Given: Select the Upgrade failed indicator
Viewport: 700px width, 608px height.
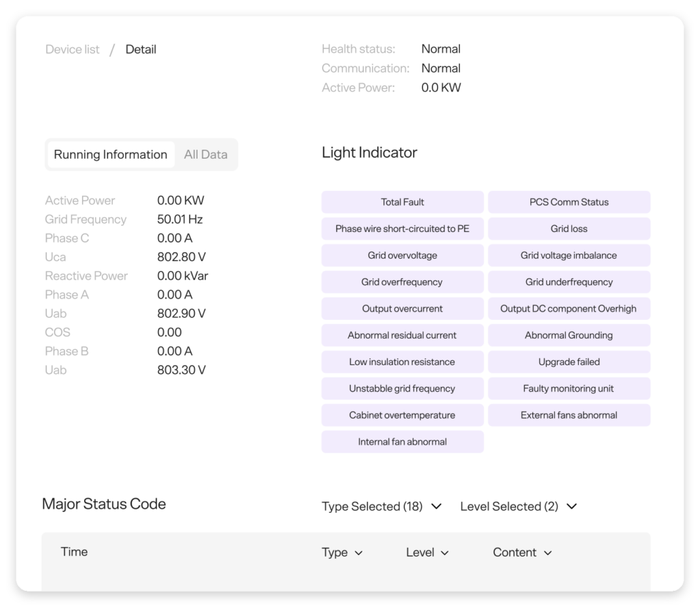Looking at the screenshot, I should [569, 362].
